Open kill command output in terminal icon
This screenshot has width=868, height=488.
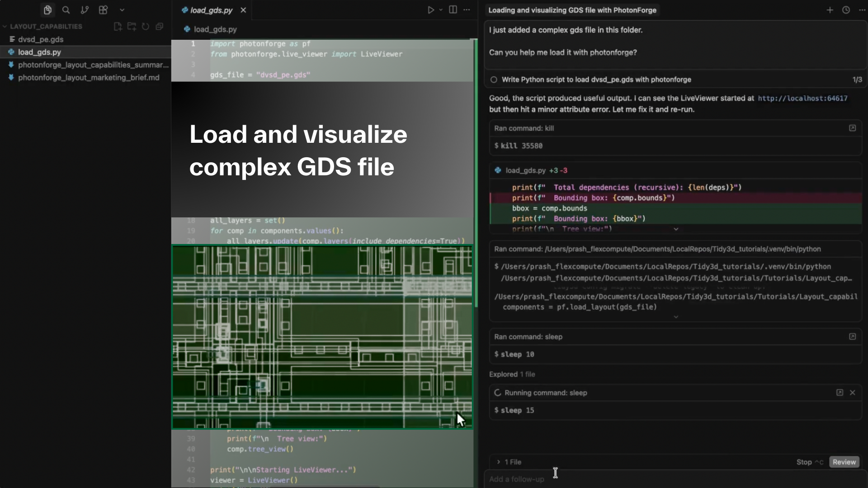852,128
